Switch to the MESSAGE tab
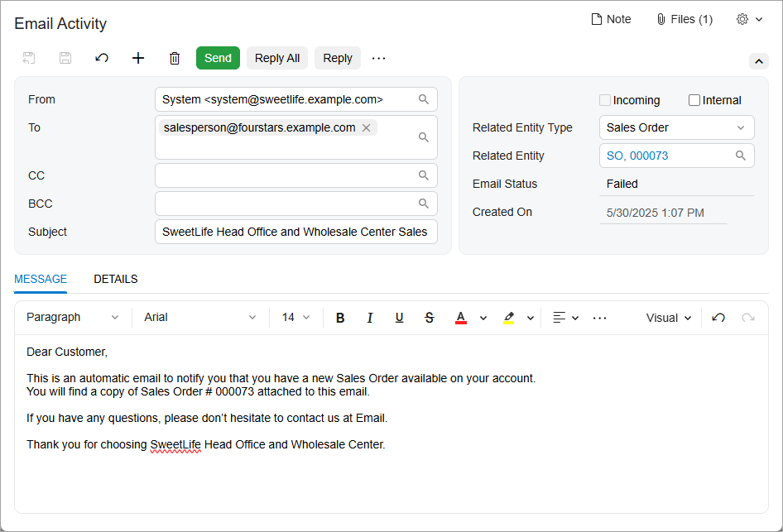Screen dimensions: 783x532 (41, 279)
